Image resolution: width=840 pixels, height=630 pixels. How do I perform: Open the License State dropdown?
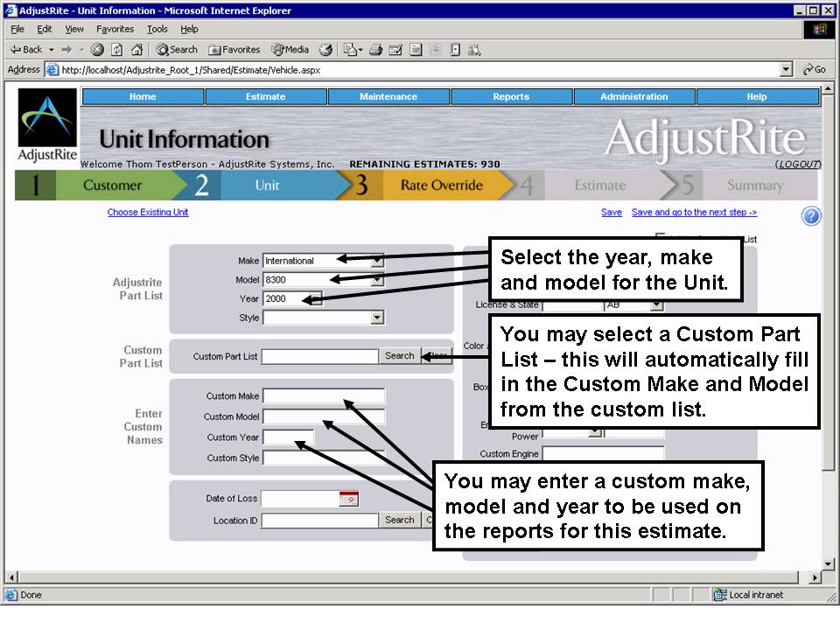click(x=657, y=304)
